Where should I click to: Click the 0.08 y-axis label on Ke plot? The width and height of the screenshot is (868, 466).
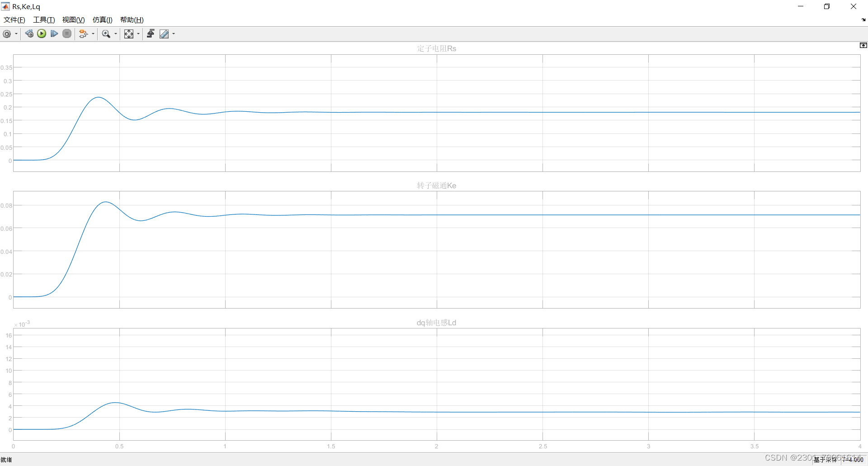pos(6,206)
